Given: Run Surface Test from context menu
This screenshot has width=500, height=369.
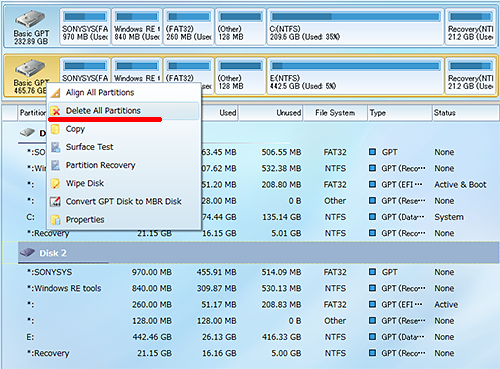Looking at the screenshot, I should pyautogui.click(x=124, y=147).
